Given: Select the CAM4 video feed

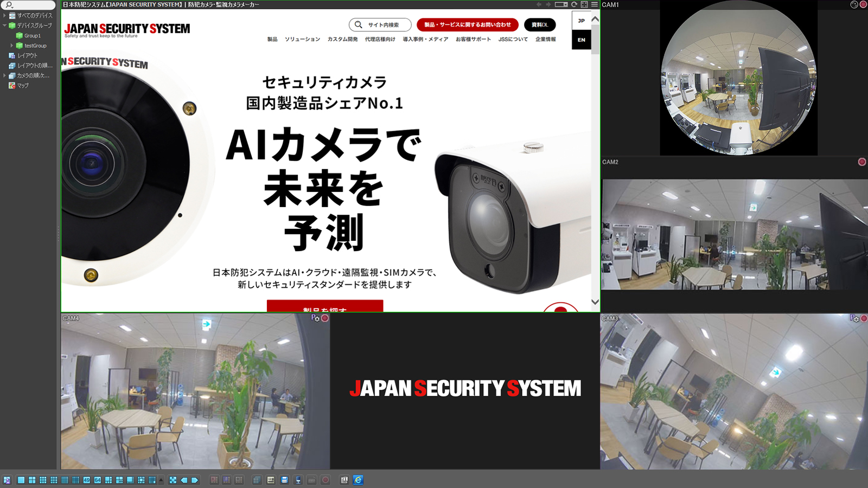Looking at the screenshot, I should click(195, 391).
